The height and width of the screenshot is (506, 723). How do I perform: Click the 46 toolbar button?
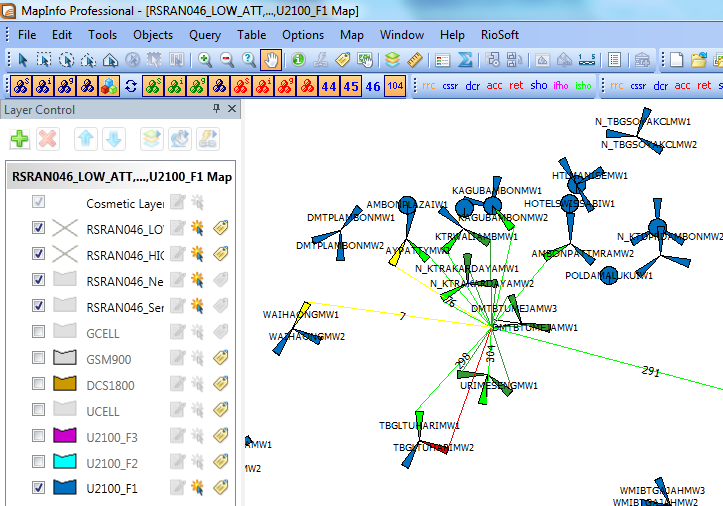(x=373, y=86)
